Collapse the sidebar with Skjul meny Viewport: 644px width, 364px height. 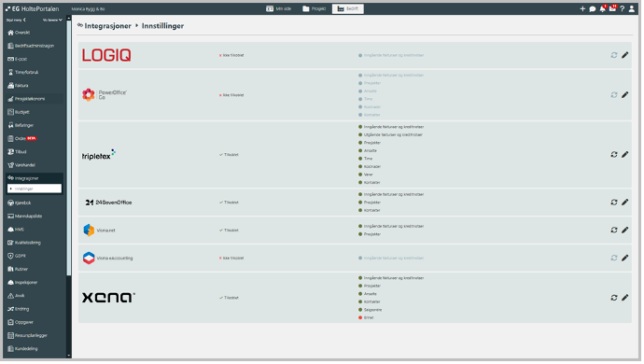coord(16,20)
